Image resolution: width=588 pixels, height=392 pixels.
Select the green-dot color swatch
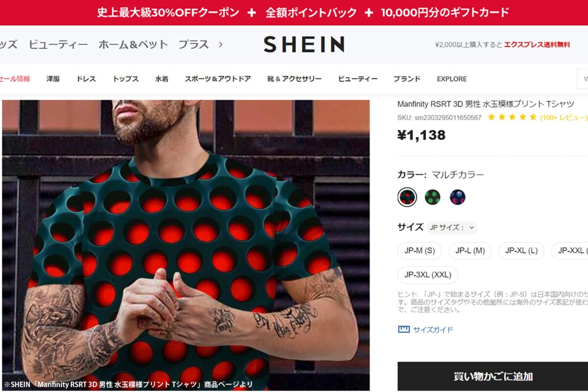pyautogui.click(x=432, y=197)
